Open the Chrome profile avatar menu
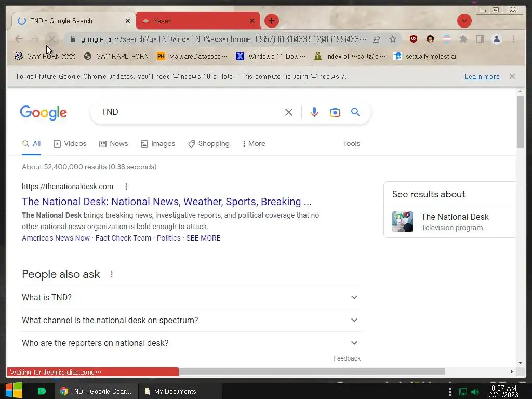532x399 pixels. point(496,39)
